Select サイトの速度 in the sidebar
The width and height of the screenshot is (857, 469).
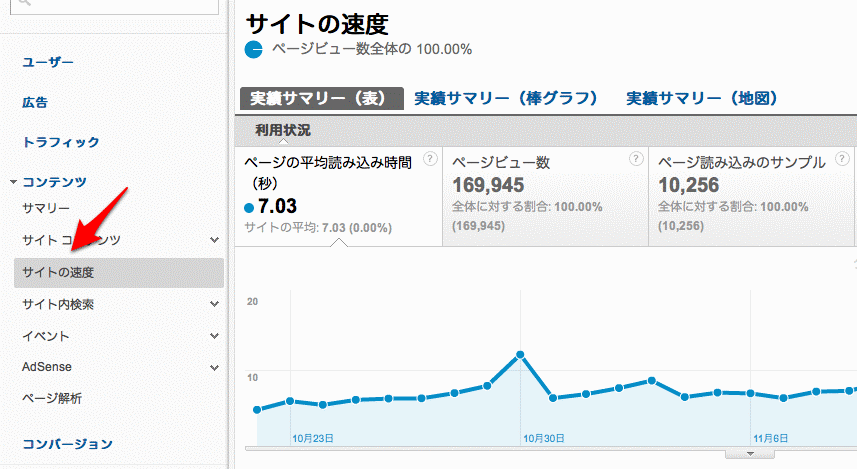[x=119, y=273]
